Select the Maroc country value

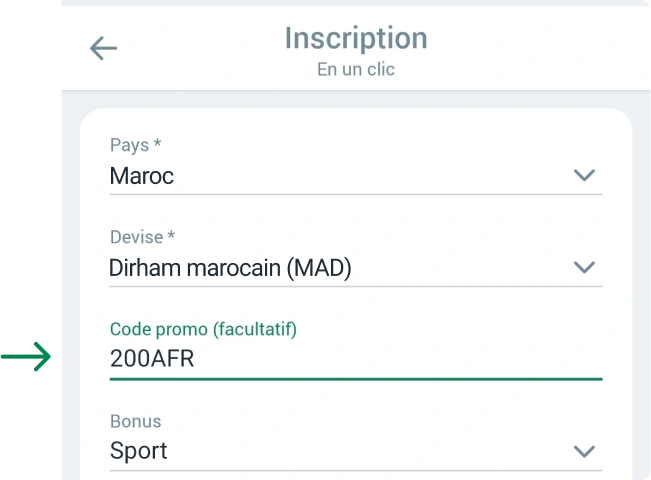point(142,176)
